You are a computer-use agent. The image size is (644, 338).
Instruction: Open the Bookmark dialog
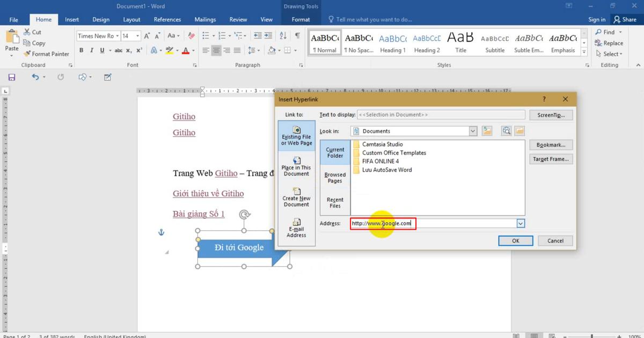pos(551,144)
